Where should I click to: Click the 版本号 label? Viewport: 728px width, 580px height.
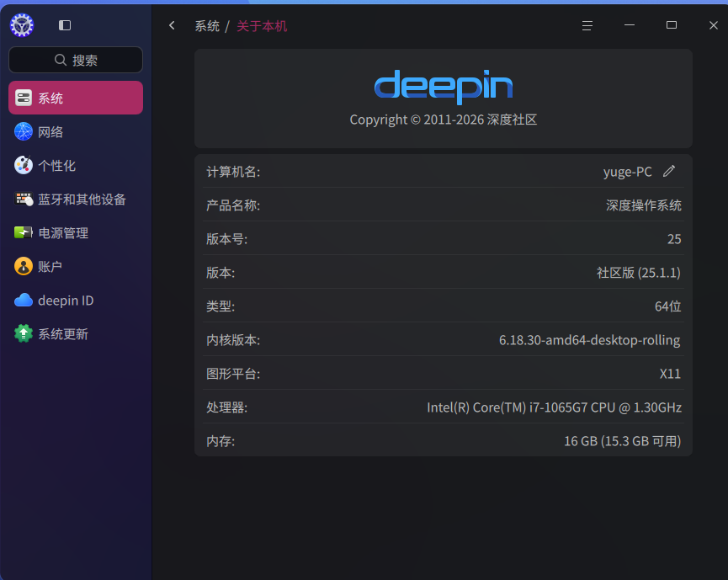point(226,239)
